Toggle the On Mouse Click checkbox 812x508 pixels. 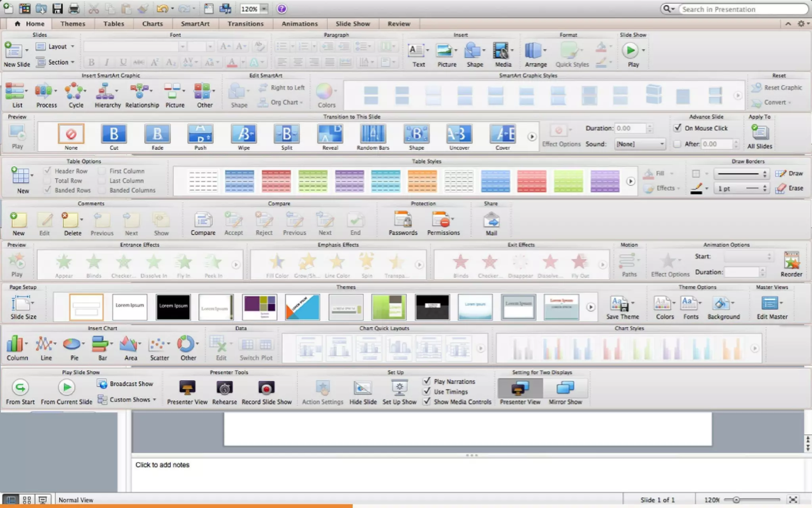click(678, 128)
